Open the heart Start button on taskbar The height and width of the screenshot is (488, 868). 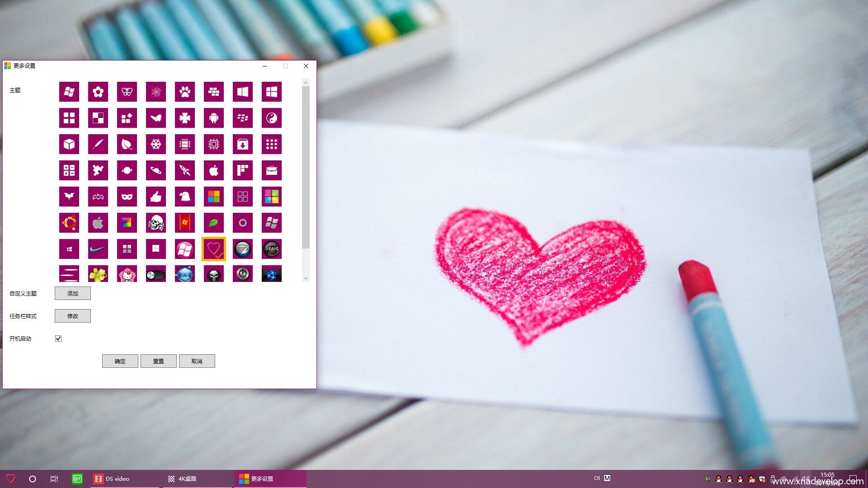(11, 479)
